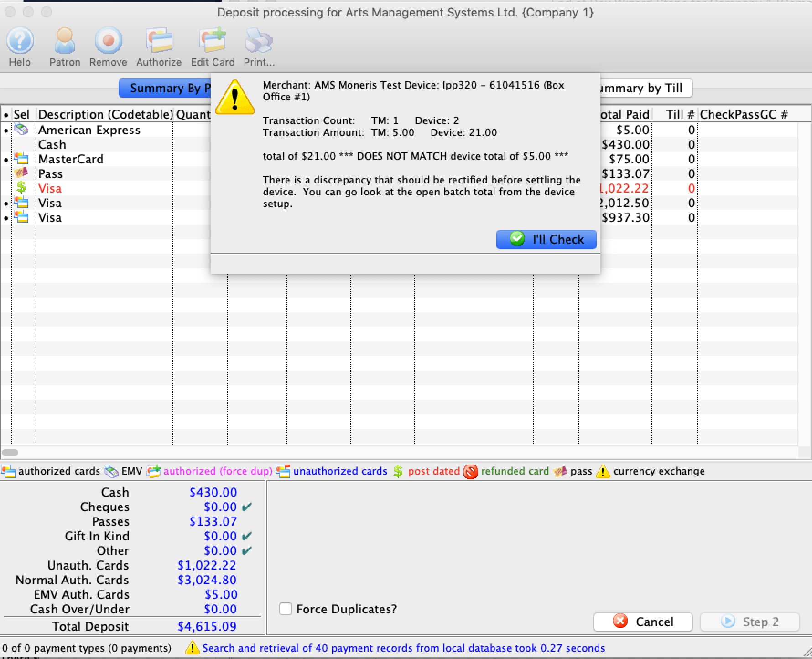Select the American Express row
Image resolution: width=812 pixels, height=659 pixels.
coord(89,130)
